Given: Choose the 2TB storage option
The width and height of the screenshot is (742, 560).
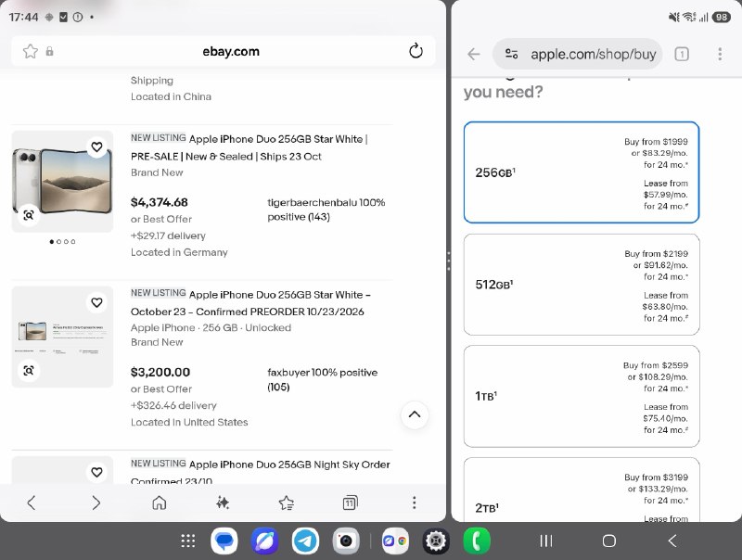Looking at the screenshot, I should pyautogui.click(x=582, y=490).
